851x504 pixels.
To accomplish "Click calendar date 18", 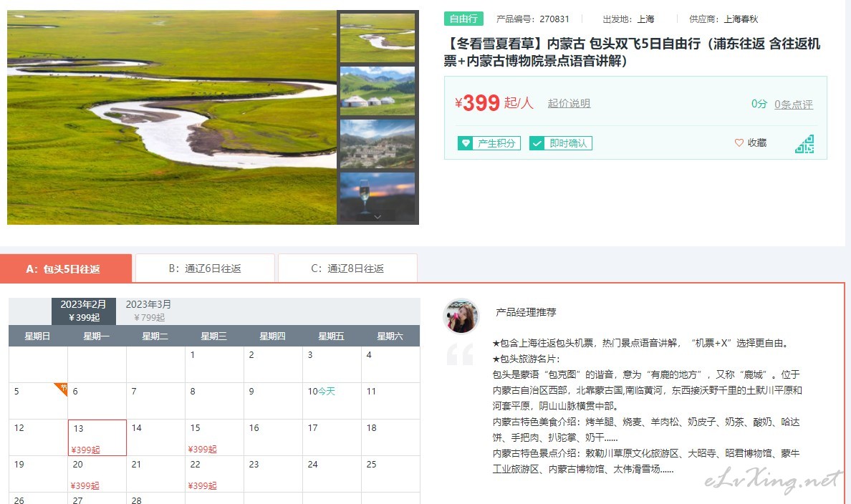I will point(390,438).
